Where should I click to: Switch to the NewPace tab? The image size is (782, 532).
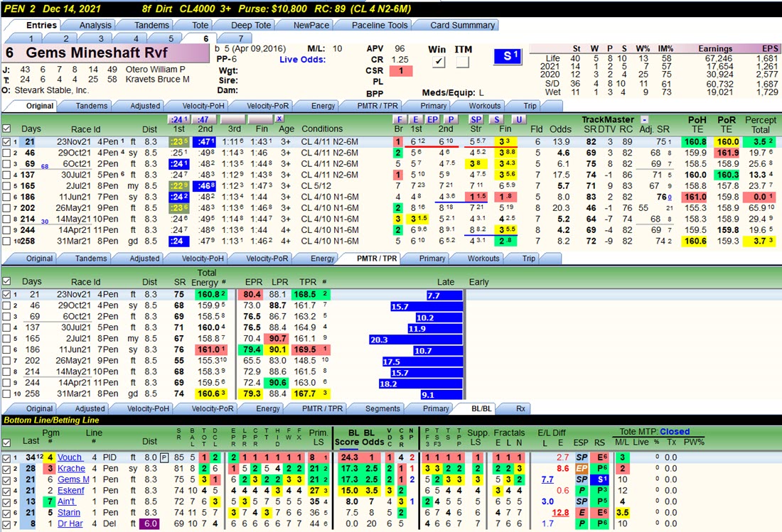pyautogui.click(x=311, y=25)
